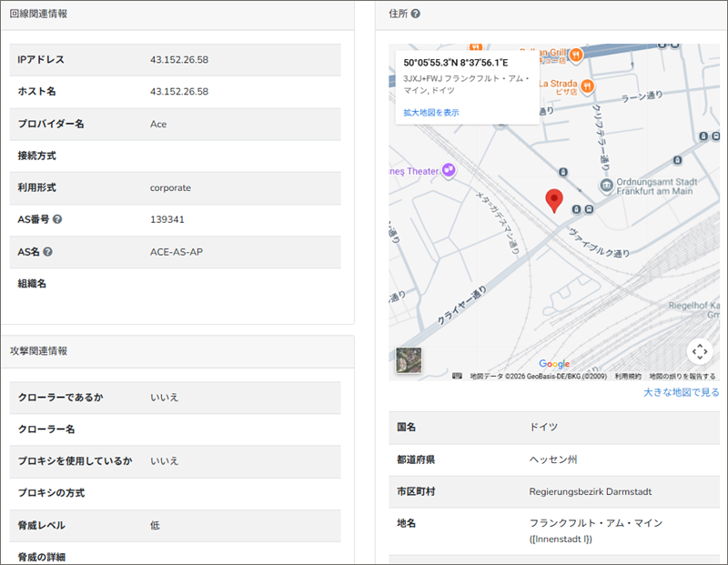This screenshot has width=728, height=565.
Task: Click the ACE-AS-AP AS name value
Action: pos(177,252)
